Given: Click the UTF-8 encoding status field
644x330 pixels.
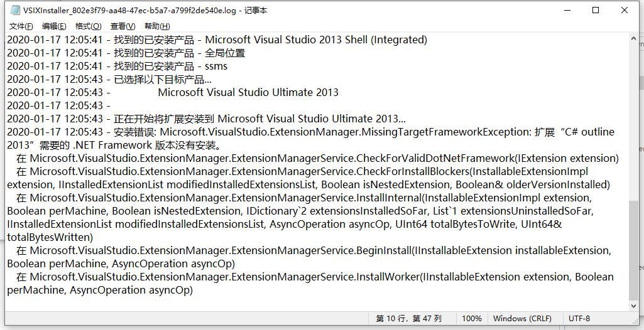Looking at the screenshot, I should 579,319.
